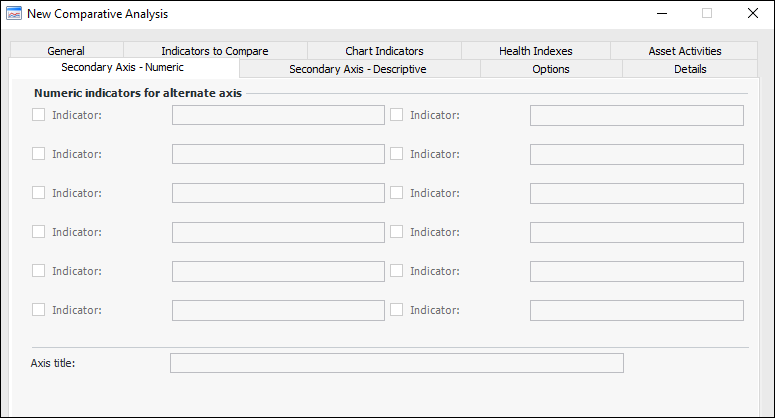Minimize the New Comparative Analysis window
Screen dimensions: 775x418
[x=661, y=14]
